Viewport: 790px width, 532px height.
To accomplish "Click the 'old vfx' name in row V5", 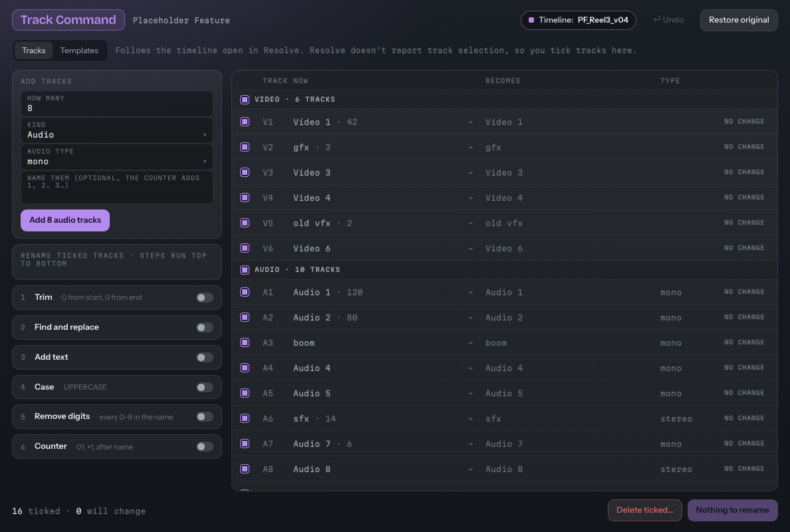I will tap(312, 223).
